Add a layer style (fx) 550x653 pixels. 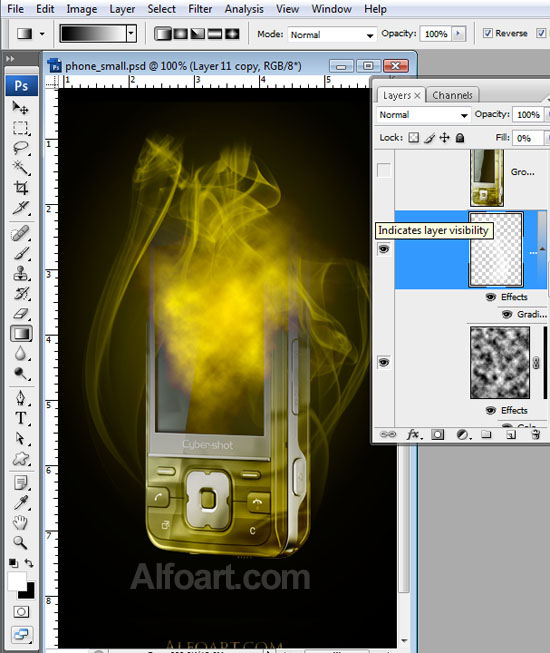click(414, 434)
